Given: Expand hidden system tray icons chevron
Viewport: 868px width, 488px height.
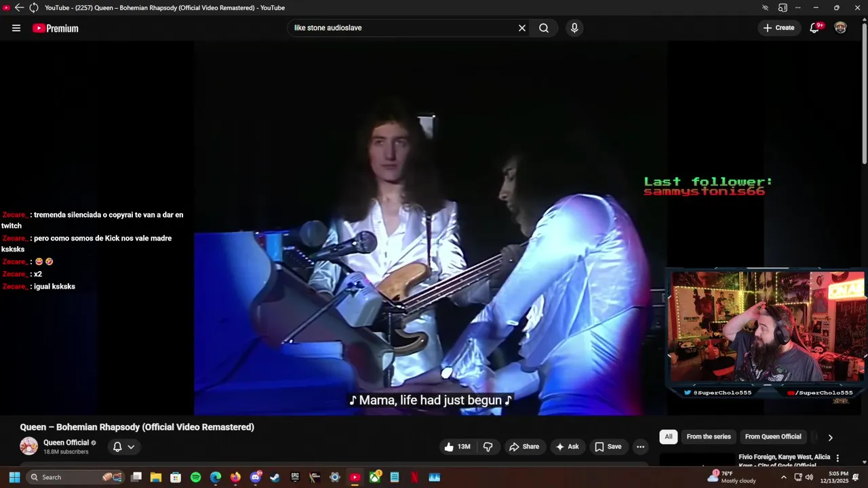Looking at the screenshot, I should pyautogui.click(x=784, y=477).
